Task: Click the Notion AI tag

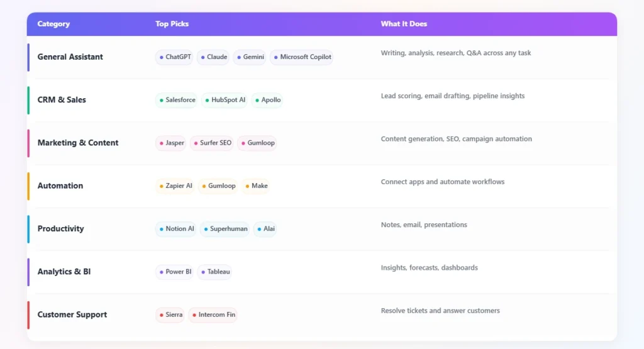Action: point(176,229)
